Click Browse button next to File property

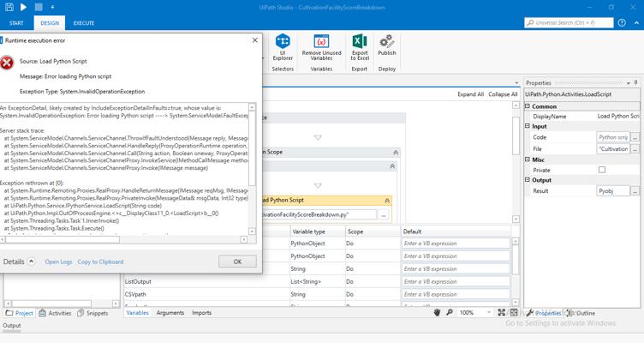pos(635,148)
